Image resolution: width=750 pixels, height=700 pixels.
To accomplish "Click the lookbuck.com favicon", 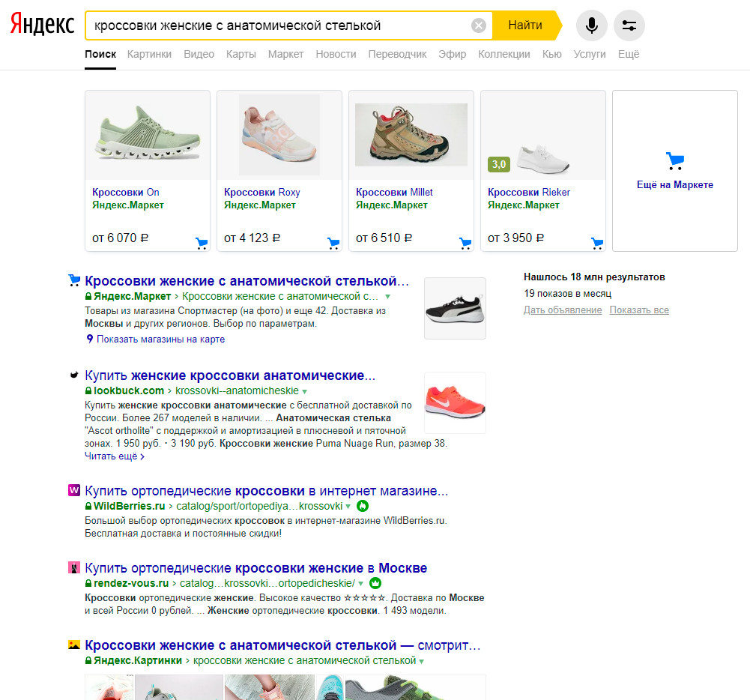I will point(74,375).
